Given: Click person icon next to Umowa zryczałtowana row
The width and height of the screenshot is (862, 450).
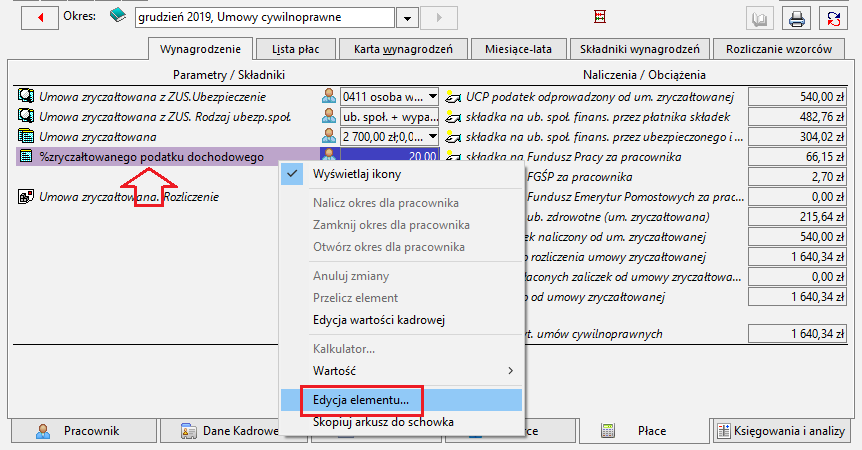Looking at the screenshot, I should pos(329,136).
